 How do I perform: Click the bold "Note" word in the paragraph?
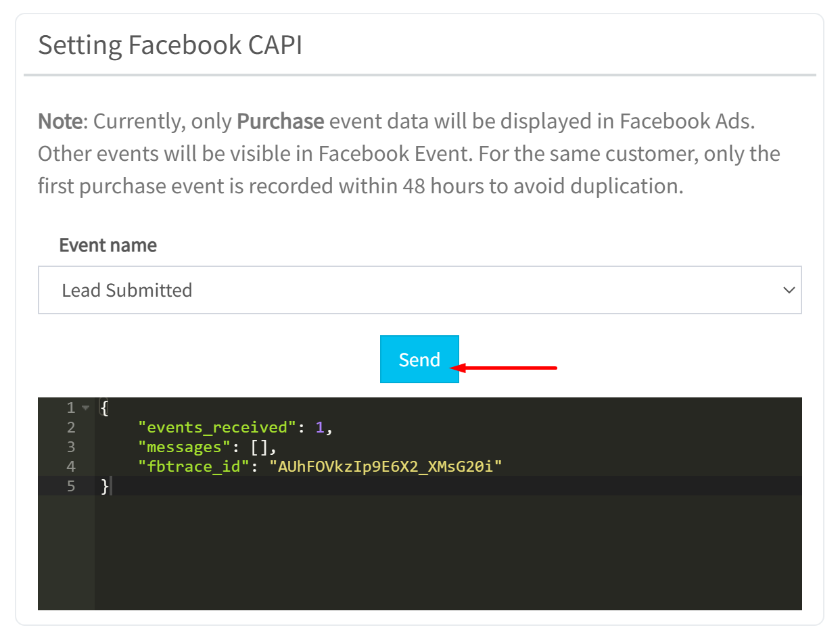coord(60,122)
